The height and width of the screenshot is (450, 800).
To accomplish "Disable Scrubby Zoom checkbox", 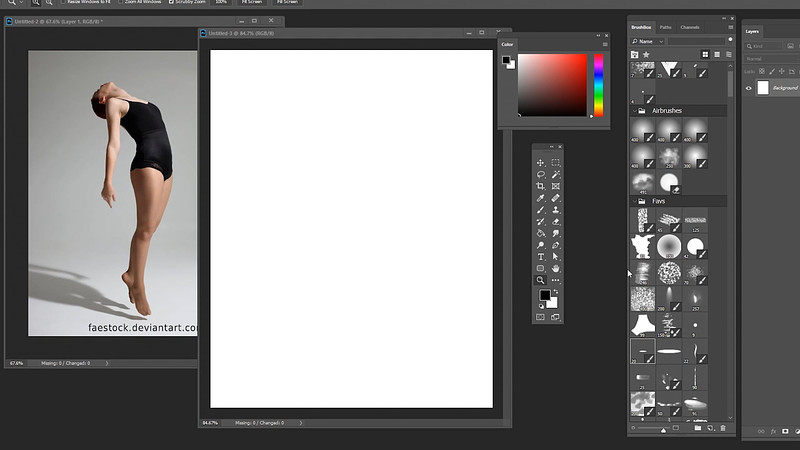I will tap(171, 2).
